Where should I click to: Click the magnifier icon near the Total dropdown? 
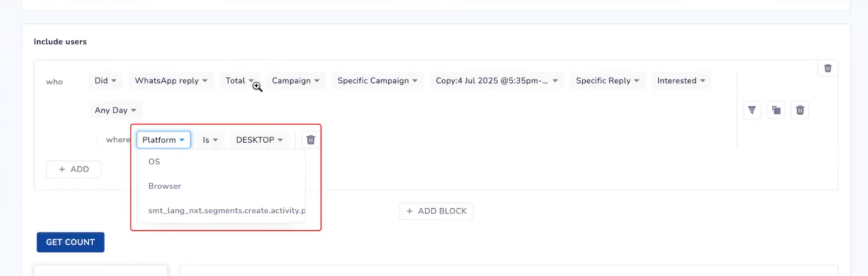pyautogui.click(x=257, y=87)
